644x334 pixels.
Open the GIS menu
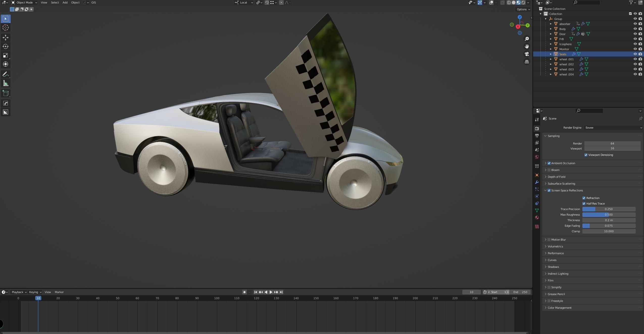(x=93, y=3)
